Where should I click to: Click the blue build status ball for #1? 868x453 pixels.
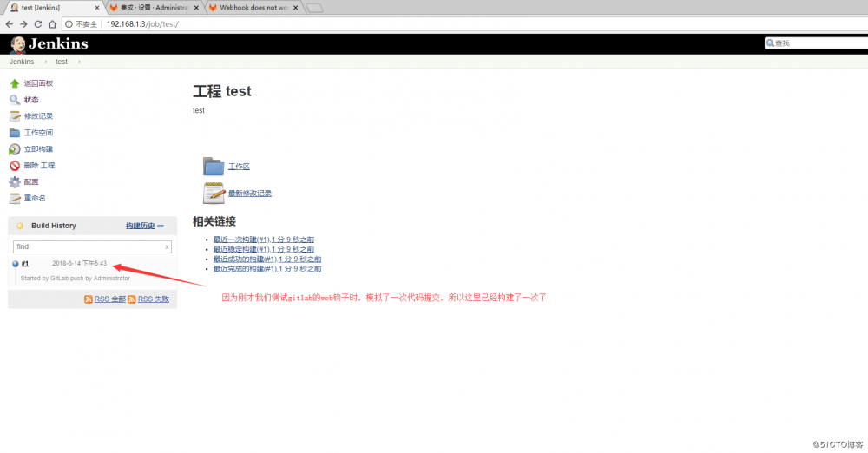pyautogui.click(x=16, y=264)
